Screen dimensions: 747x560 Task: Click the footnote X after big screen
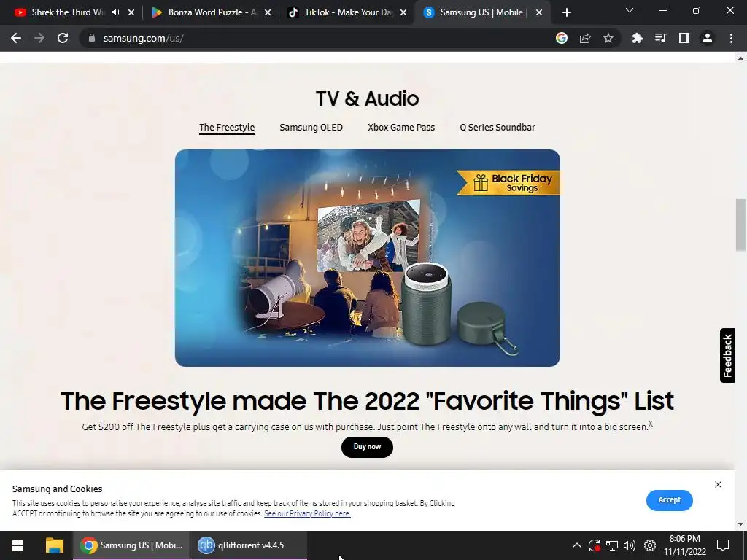[x=650, y=424]
